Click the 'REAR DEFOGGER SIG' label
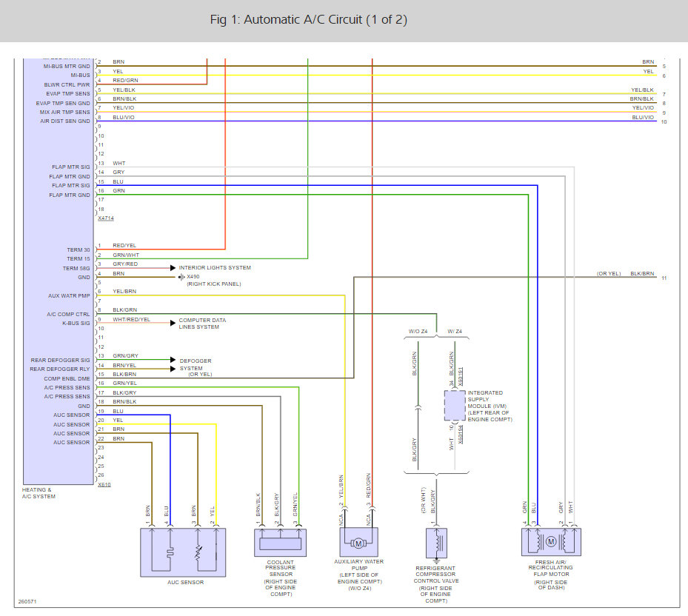Viewport: 688px width, 616px height. tap(60, 361)
